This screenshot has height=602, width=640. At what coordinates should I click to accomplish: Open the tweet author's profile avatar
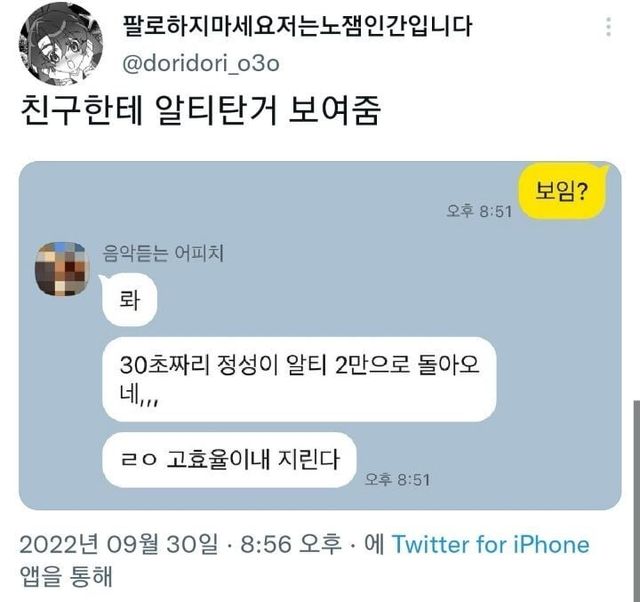pos(61,43)
